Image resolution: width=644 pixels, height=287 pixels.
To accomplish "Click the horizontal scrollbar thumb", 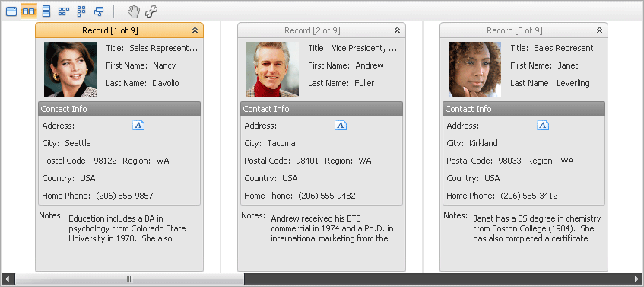I will (129, 279).
